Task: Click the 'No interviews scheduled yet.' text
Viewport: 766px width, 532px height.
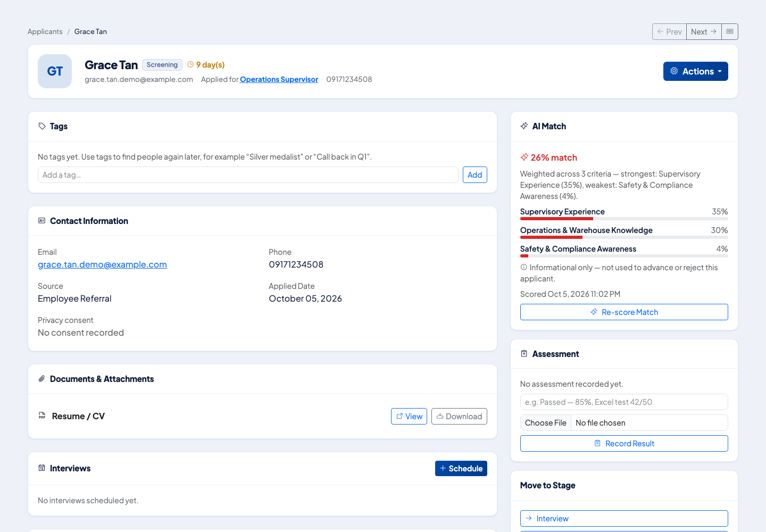Action: pos(88,501)
